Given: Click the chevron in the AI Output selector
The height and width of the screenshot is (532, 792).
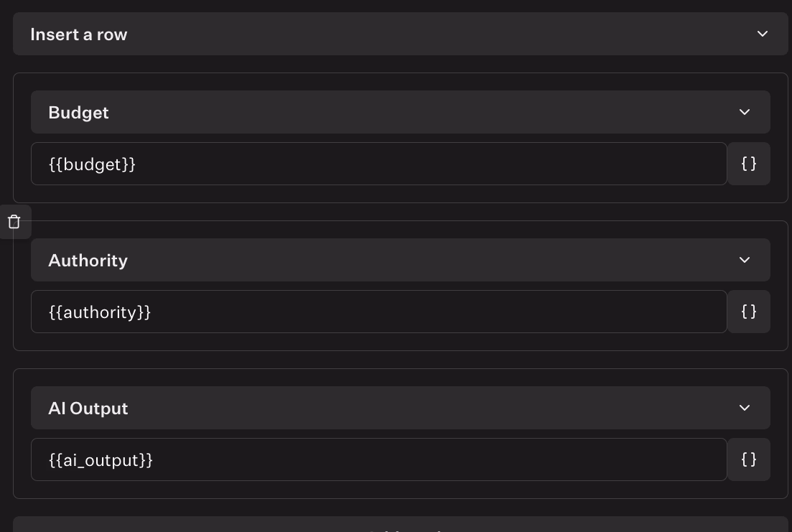Looking at the screenshot, I should 745,408.
